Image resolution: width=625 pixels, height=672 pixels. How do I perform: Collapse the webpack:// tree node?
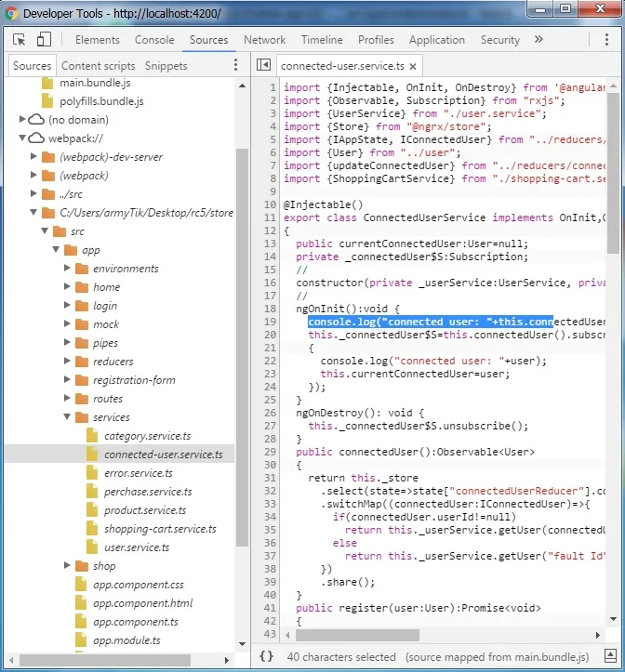point(22,138)
